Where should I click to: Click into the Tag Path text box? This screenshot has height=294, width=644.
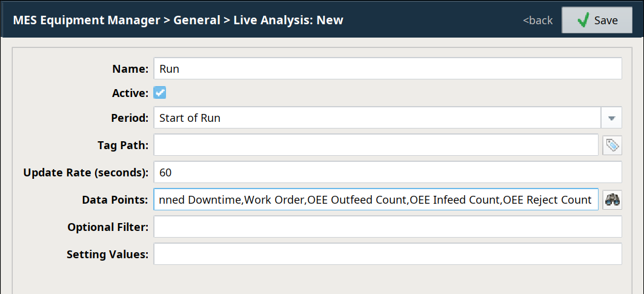tap(376, 145)
